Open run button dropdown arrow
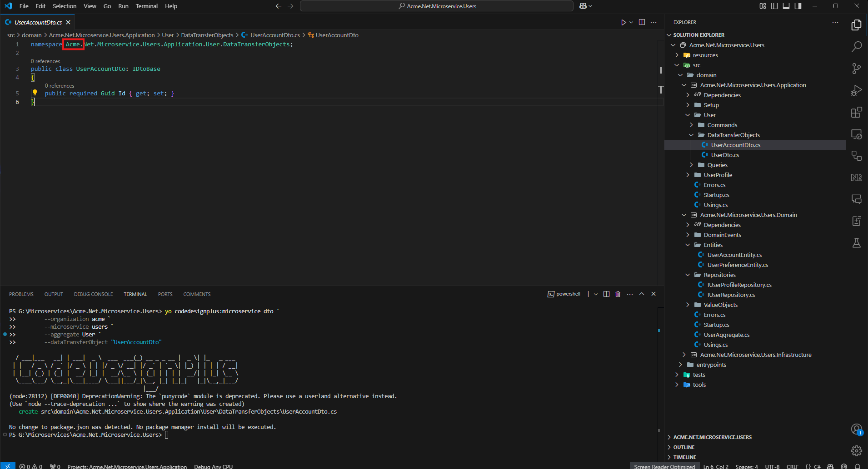The width and height of the screenshot is (868, 469). tap(631, 22)
